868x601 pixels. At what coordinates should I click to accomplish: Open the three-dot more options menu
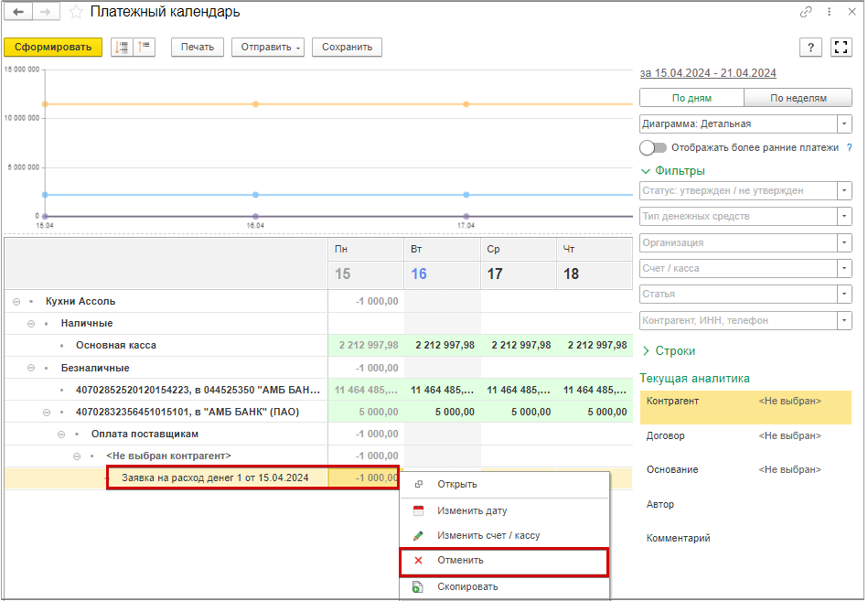tap(830, 12)
